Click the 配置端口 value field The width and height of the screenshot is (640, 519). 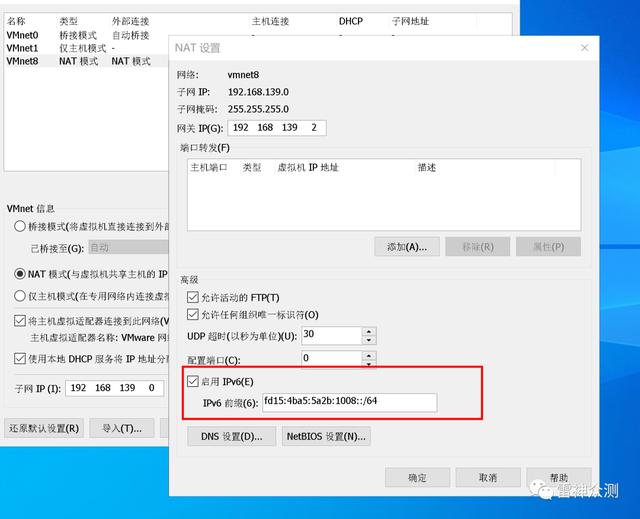(332, 359)
